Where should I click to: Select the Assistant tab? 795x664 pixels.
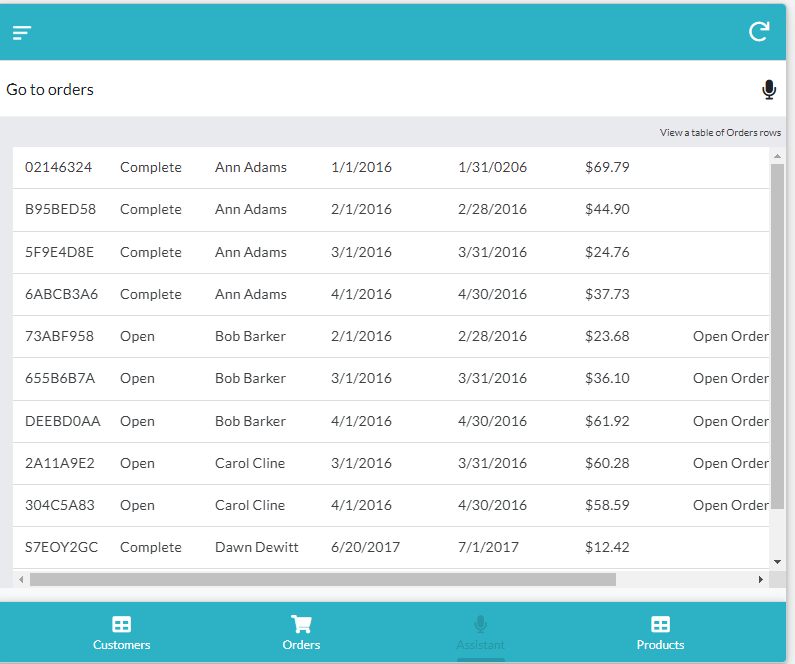click(x=480, y=633)
